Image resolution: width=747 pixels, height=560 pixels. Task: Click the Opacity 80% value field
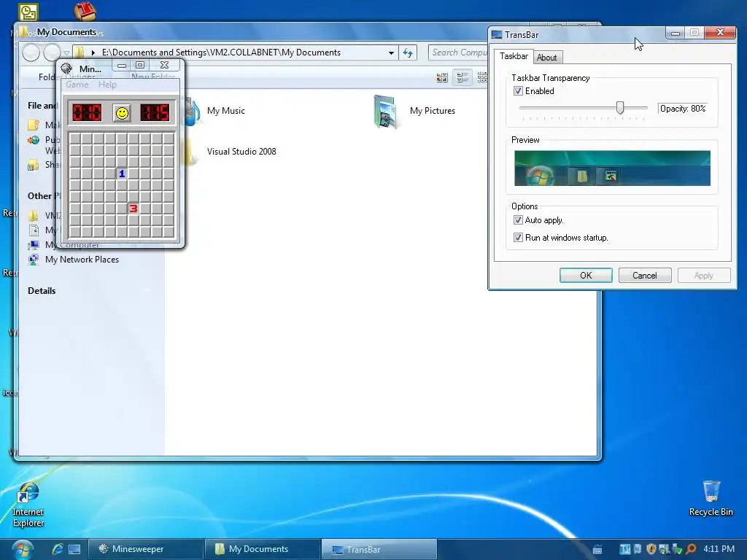(683, 109)
